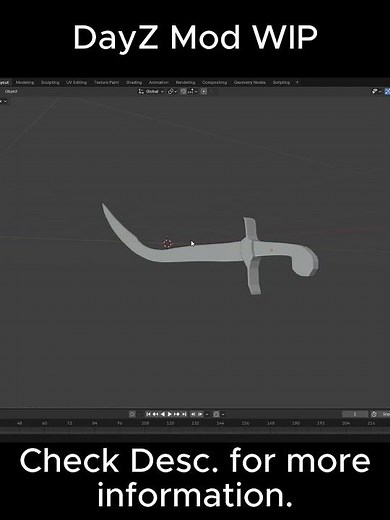Click the sword crossguard in the viewport

[x=251, y=255]
